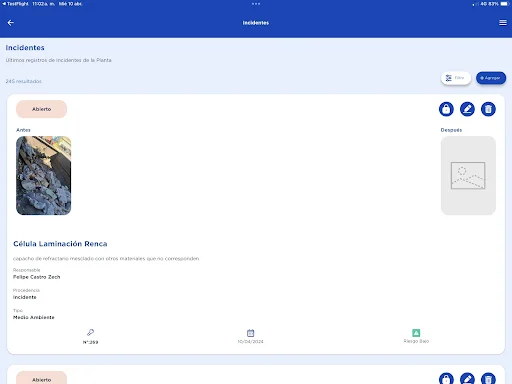Image resolution: width=512 pixels, height=384 pixels.
Task: Tap lock icon on the second card
Action: [446, 378]
